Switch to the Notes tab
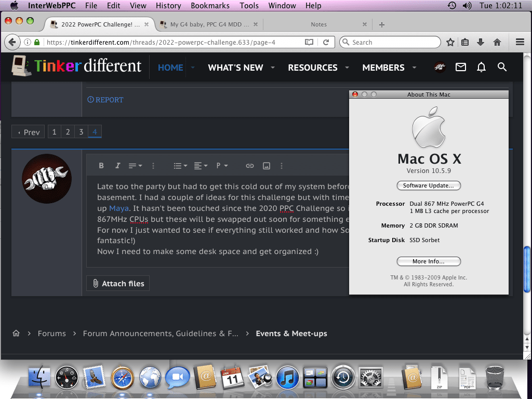 pos(318,24)
